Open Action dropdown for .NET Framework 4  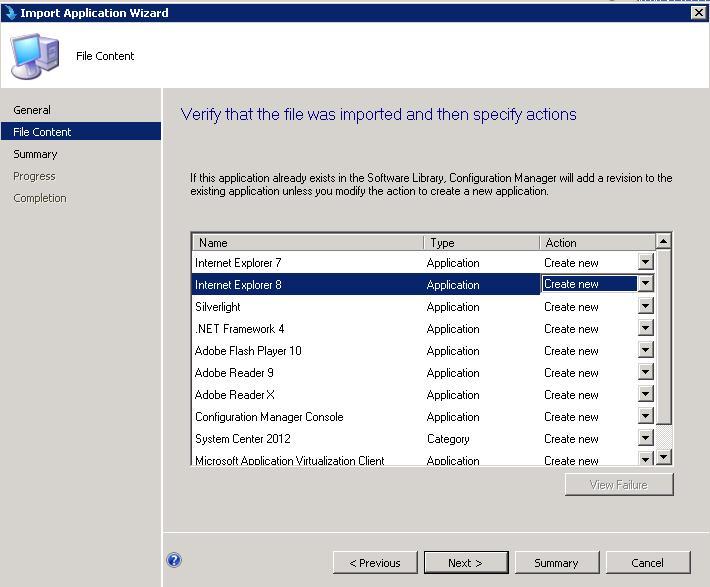click(x=646, y=328)
